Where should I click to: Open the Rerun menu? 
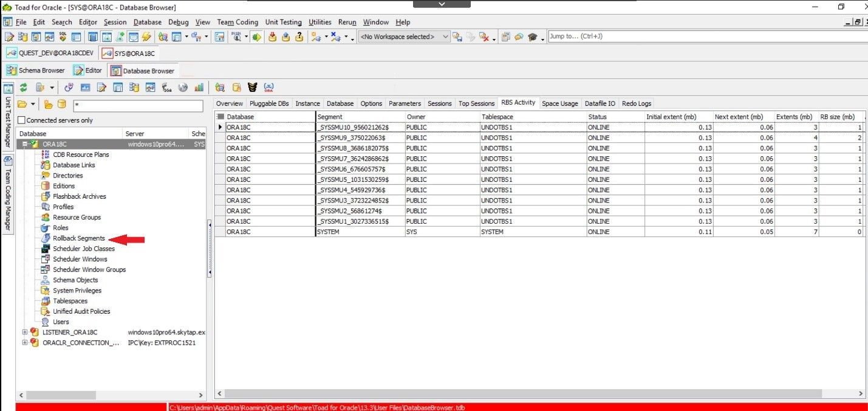(347, 22)
